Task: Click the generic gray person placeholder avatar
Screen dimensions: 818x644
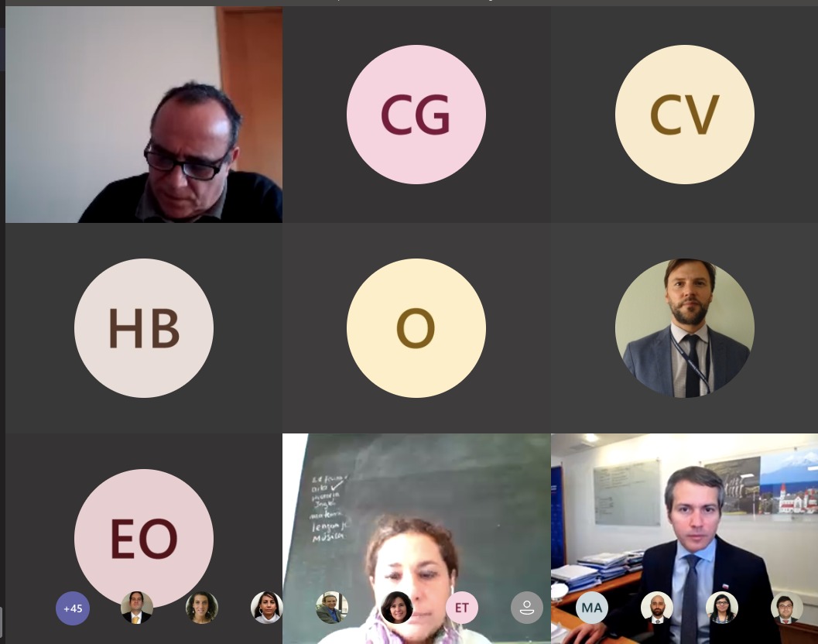Action: (527, 608)
